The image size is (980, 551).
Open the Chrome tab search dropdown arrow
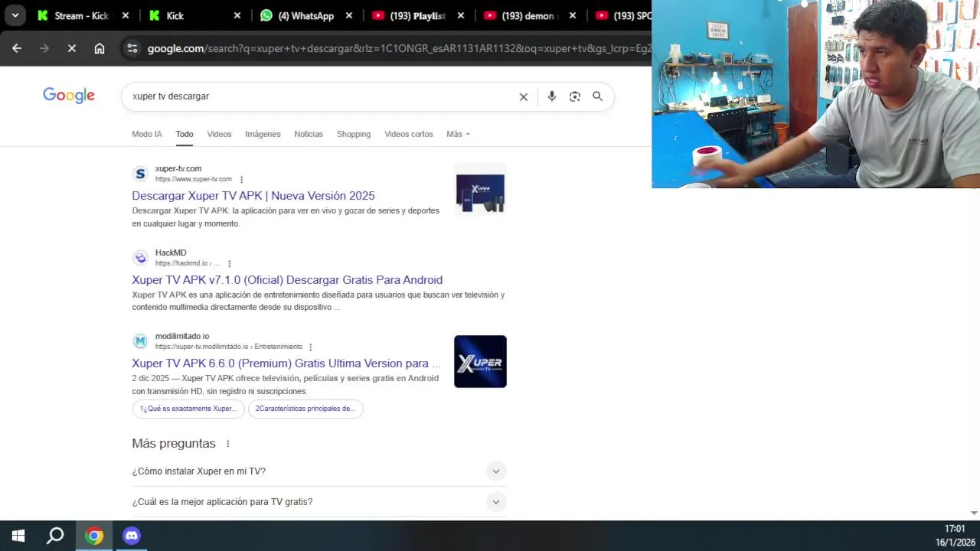[15, 15]
